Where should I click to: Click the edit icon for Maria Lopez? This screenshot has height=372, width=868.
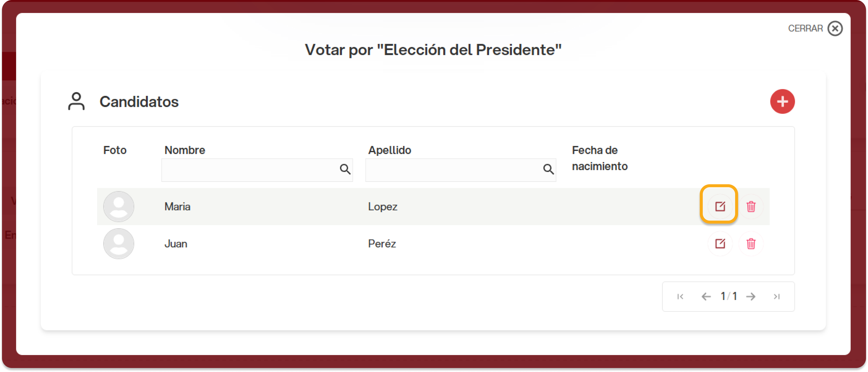pyautogui.click(x=720, y=206)
